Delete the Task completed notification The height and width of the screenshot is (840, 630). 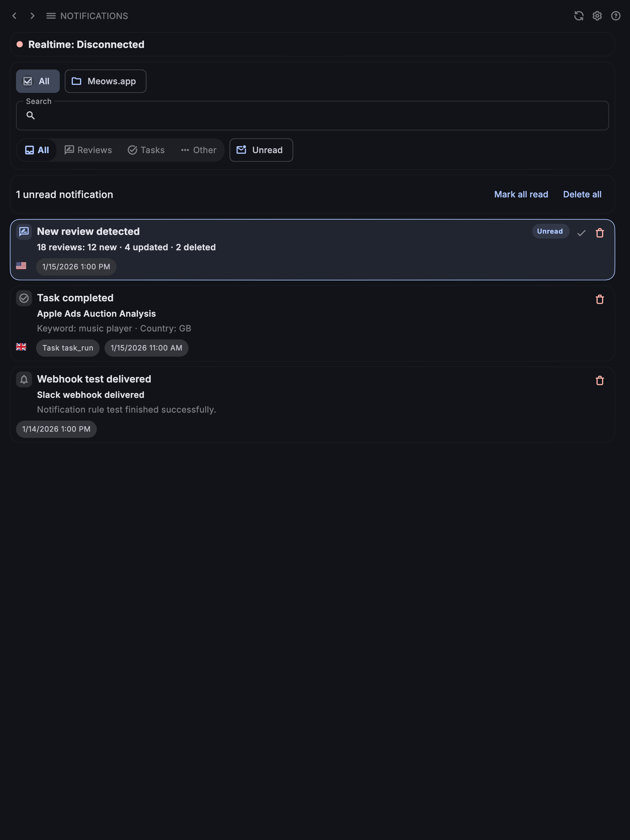pyautogui.click(x=600, y=299)
